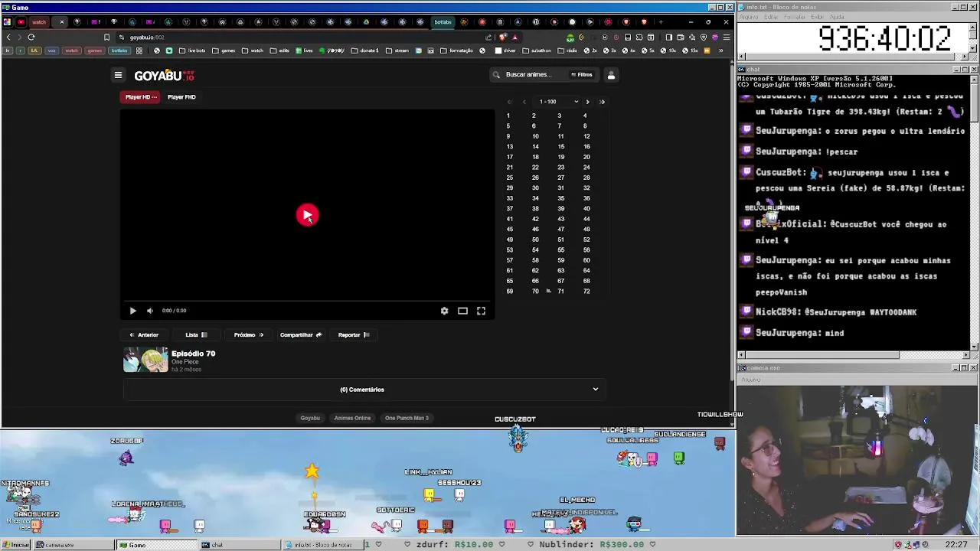Open the stream bookmark folder
The width and height of the screenshot is (980, 551).
point(397,51)
